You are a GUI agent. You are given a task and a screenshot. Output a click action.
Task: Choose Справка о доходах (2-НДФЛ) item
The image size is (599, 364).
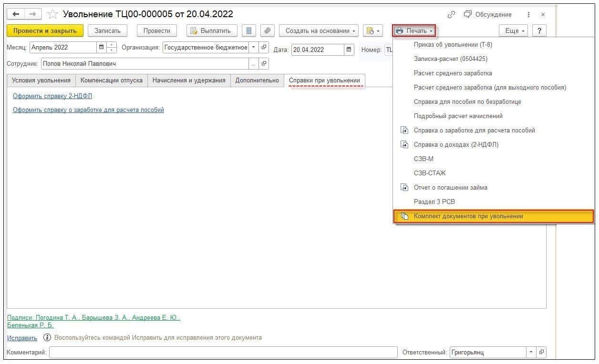(x=494, y=145)
